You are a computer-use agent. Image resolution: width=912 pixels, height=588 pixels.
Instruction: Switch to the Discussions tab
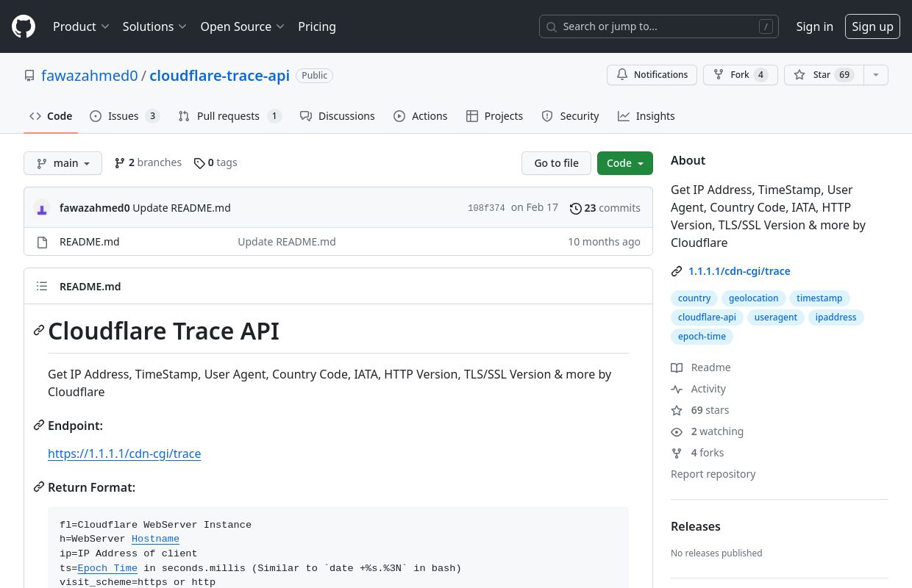337,116
